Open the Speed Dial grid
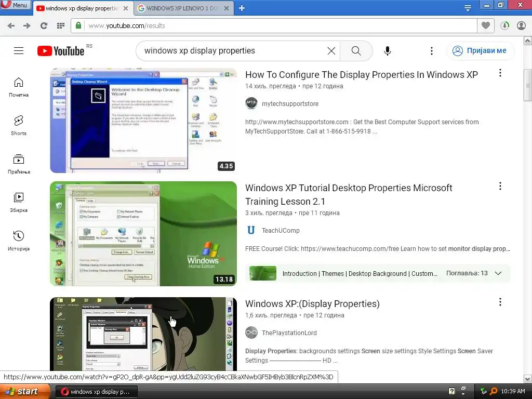Image resolution: width=532 pixels, height=399 pixels. tap(61, 26)
